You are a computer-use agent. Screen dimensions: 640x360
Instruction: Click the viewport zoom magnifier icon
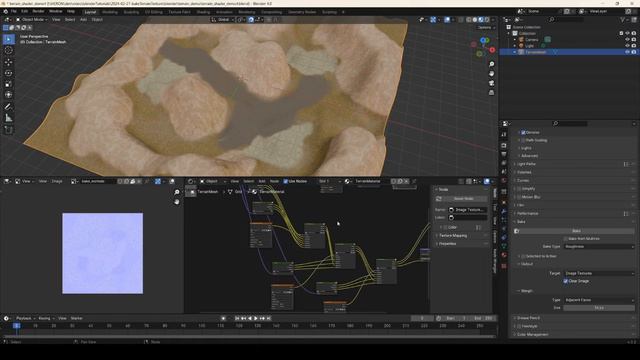(491, 64)
